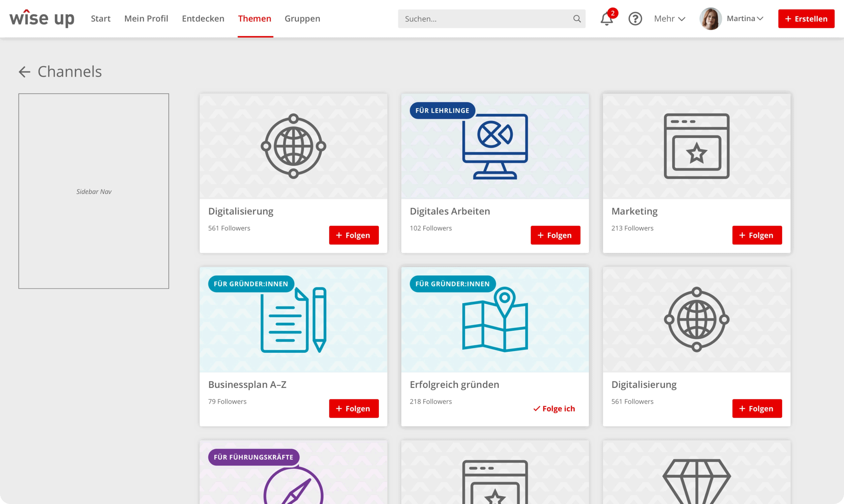
Task: Click the Erstellen button
Action: click(806, 19)
